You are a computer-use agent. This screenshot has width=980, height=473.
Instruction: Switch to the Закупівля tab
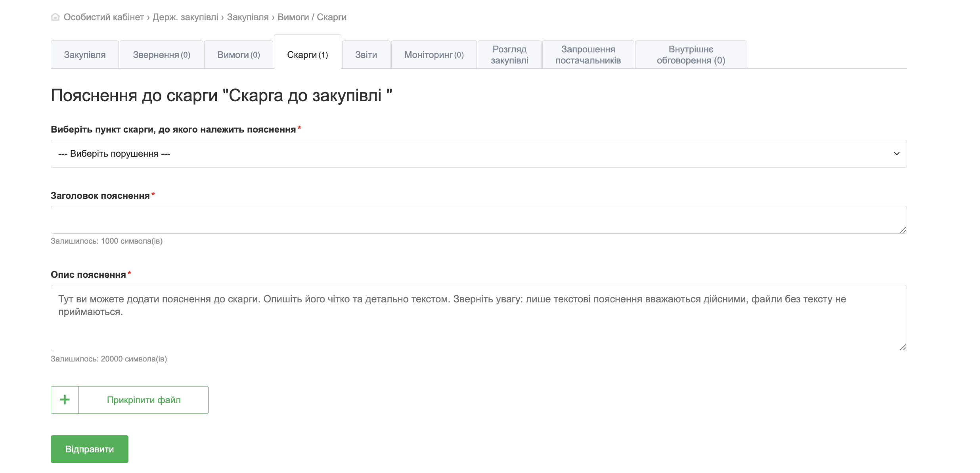tap(85, 55)
